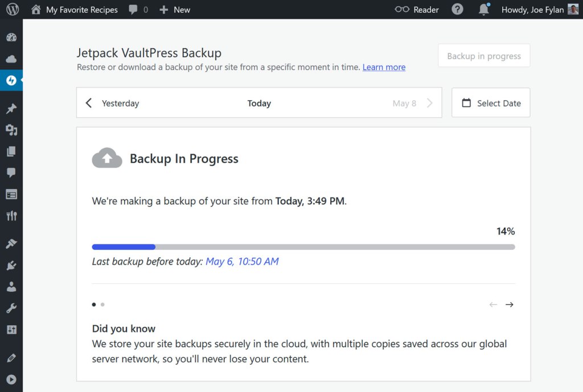Click the Backup in progress button
The width and height of the screenshot is (583, 392).
(484, 56)
